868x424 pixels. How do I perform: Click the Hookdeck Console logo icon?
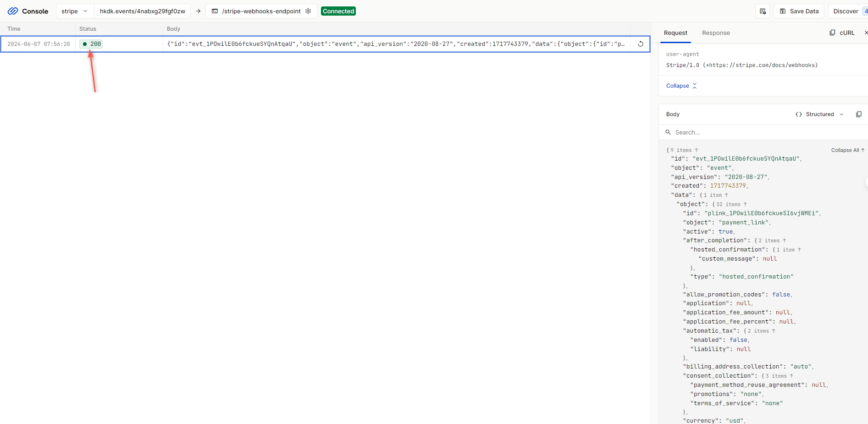[x=13, y=11]
